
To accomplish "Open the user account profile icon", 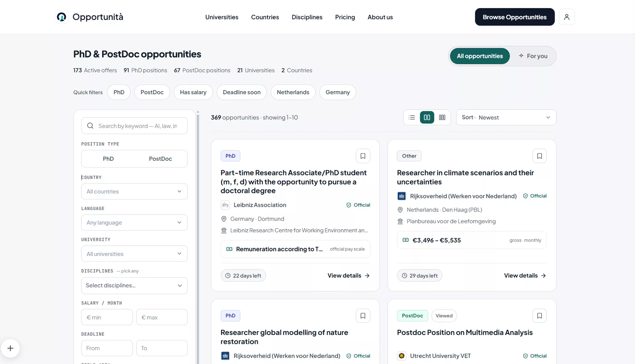I will 567,17.
